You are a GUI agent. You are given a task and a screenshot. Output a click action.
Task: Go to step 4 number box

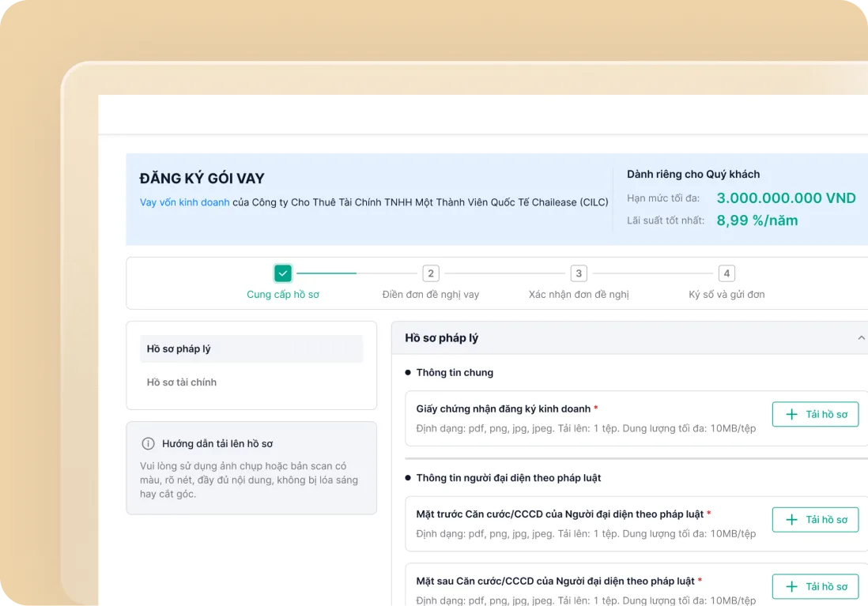[726, 273]
